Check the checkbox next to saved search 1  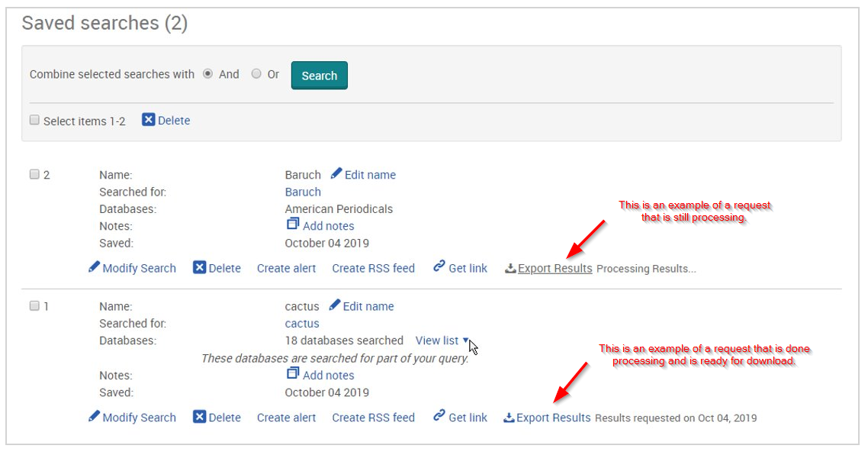[x=34, y=305]
